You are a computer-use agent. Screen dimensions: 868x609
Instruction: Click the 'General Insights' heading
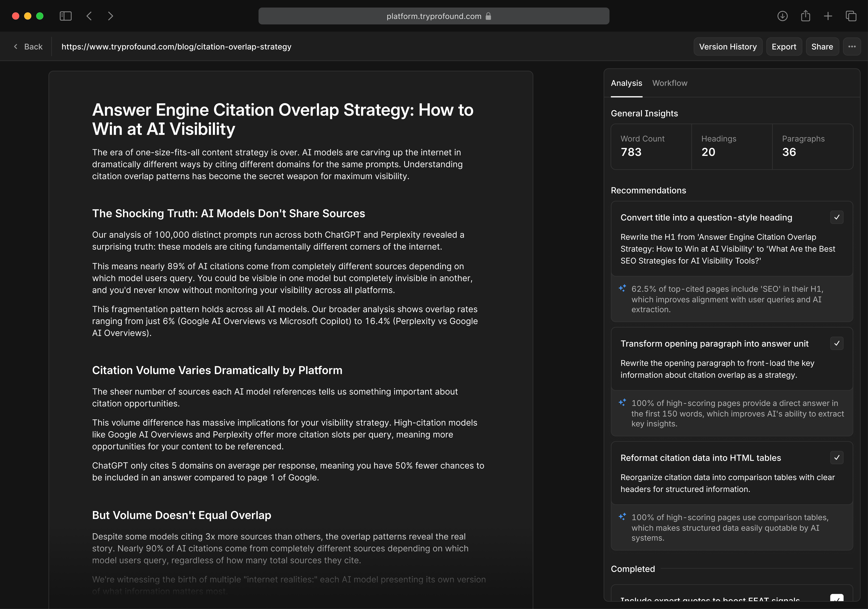(644, 113)
